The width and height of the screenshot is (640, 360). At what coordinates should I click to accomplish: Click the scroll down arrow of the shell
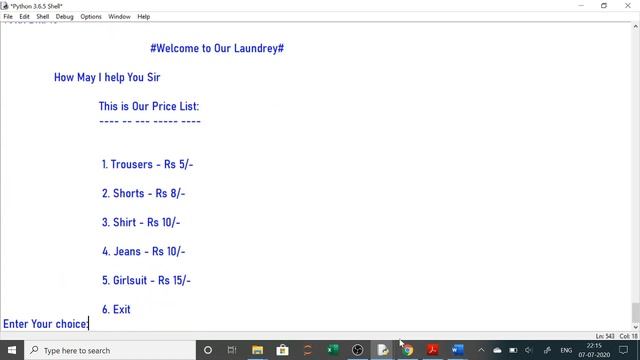pos(636,327)
